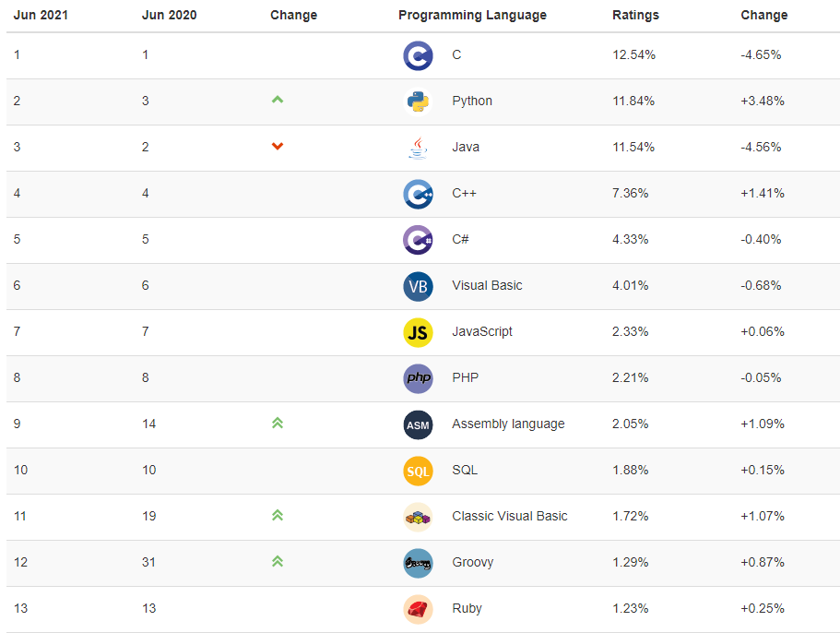Select the language name 'C++'

pyautogui.click(x=464, y=193)
